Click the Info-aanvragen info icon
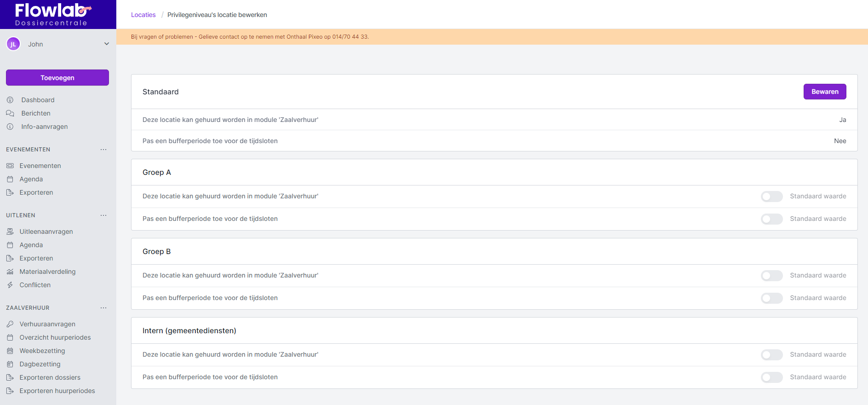Image resolution: width=868 pixels, height=405 pixels. click(x=10, y=127)
